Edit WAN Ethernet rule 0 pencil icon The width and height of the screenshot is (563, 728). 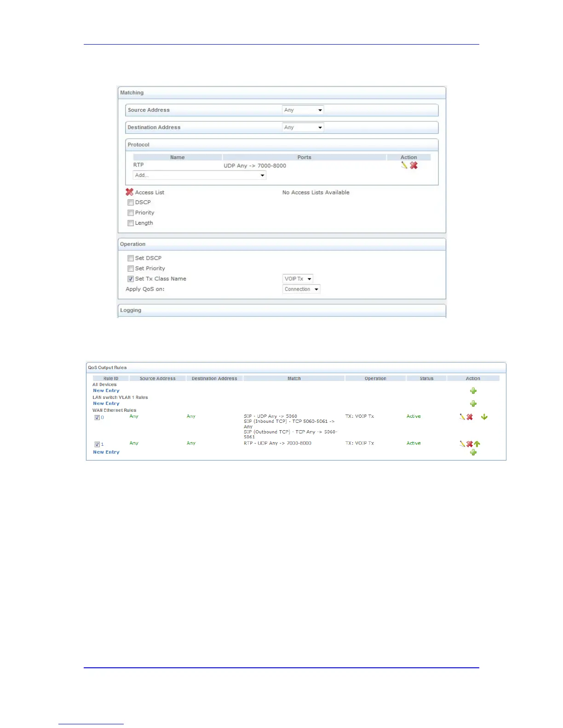[462, 417]
